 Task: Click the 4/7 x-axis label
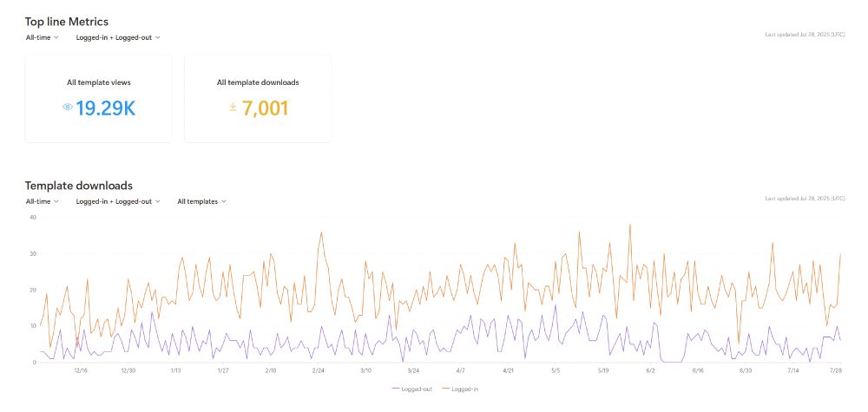pos(461,370)
